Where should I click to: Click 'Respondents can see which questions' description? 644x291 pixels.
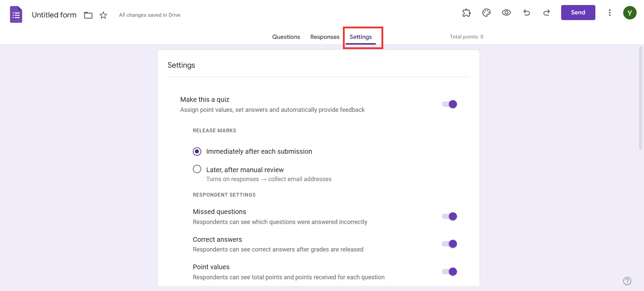tap(280, 222)
